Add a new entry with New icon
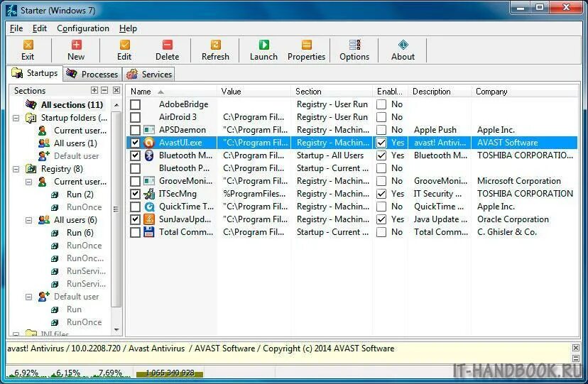588x384 pixels. pos(76,45)
